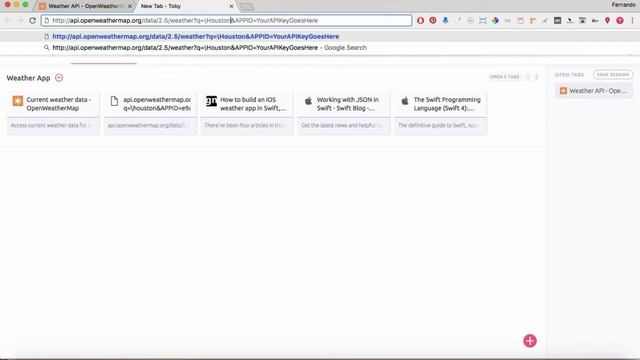Screen dimensions: 640x360
Task: Close the Weather API - OpenWeatherMap tab
Action: pos(130,6)
